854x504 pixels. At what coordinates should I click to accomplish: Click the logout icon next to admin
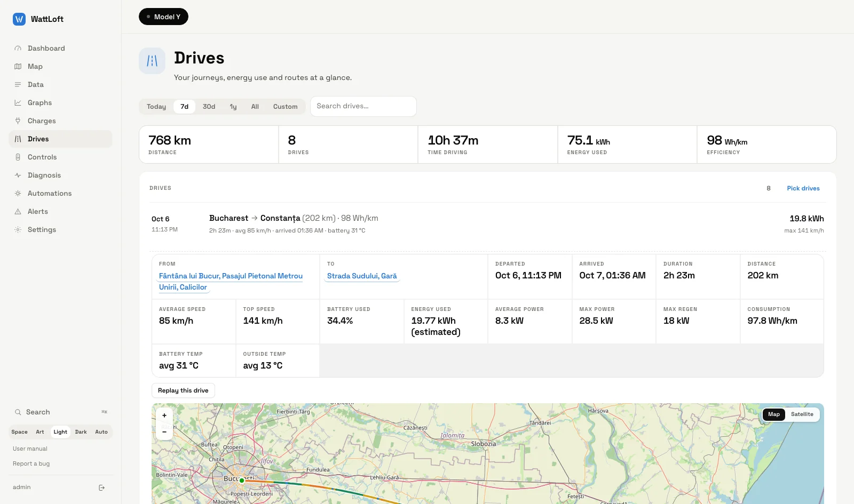click(102, 487)
